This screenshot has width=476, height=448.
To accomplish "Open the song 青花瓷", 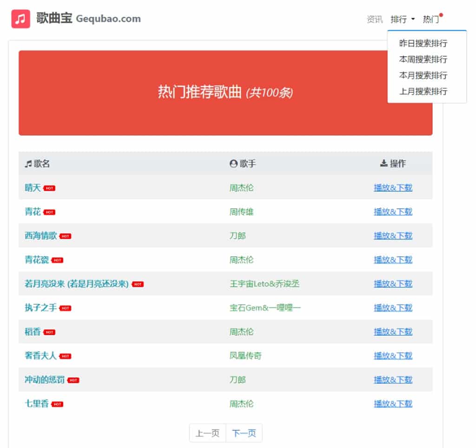I will (37, 260).
